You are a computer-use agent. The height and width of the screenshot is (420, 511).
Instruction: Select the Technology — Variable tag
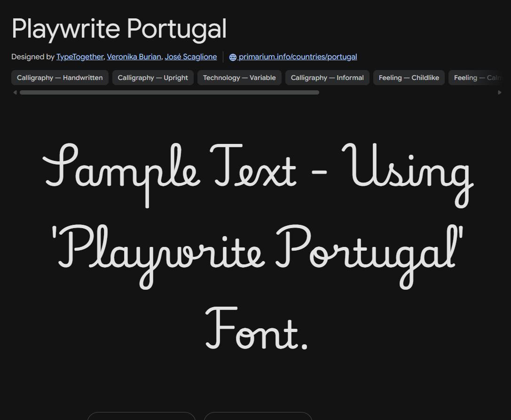(239, 78)
